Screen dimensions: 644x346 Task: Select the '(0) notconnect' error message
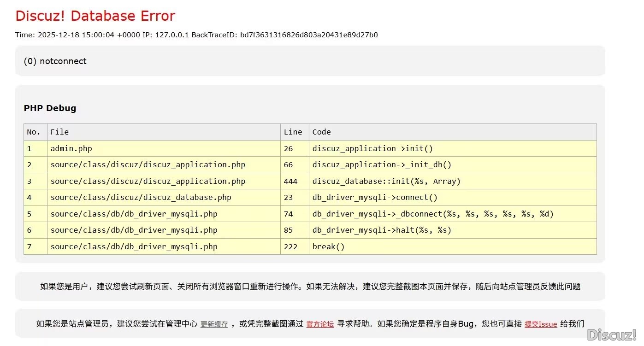pos(55,61)
